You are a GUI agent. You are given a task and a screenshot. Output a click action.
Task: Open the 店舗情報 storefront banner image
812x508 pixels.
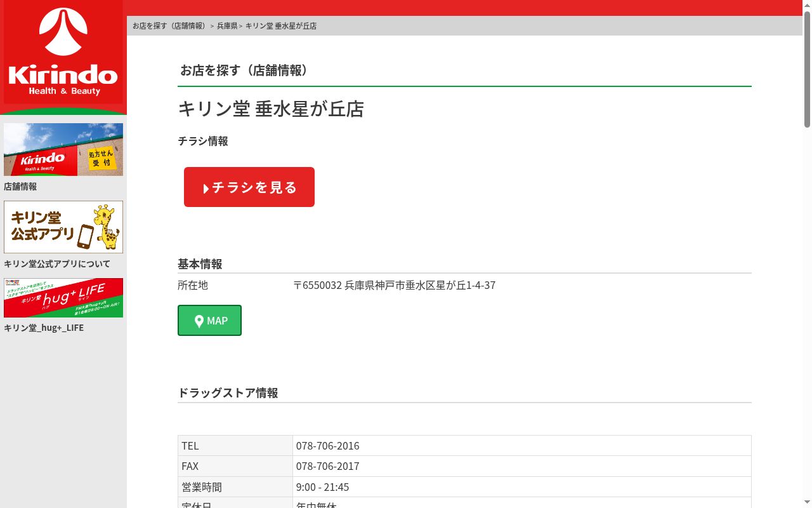click(x=63, y=149)
